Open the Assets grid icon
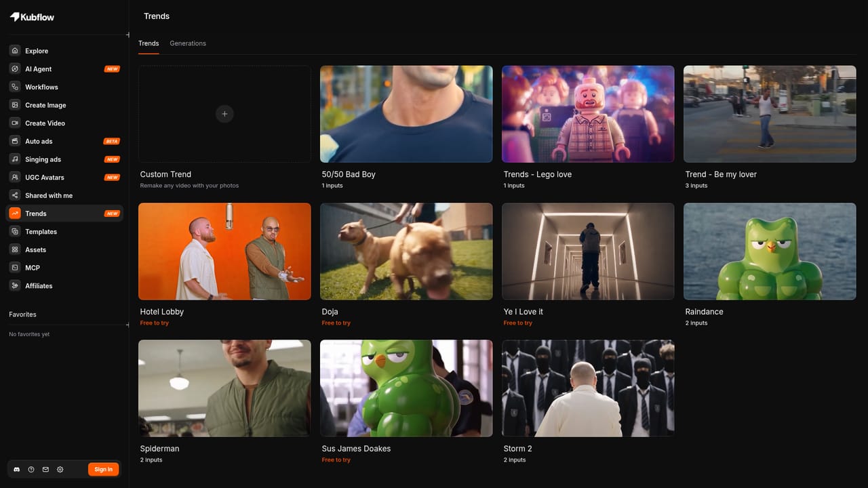This screenshot has height=488, width=868. point(15,249)
